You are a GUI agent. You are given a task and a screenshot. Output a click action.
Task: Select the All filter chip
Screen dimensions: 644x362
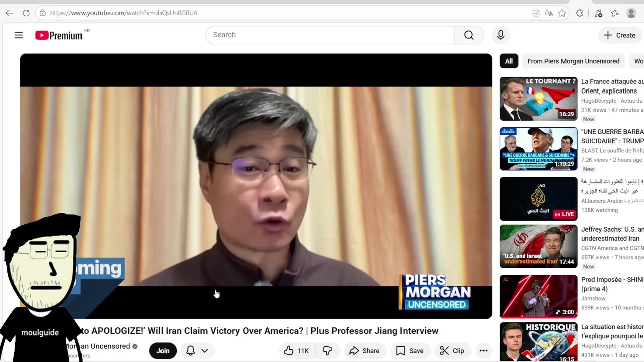[509, 61]
